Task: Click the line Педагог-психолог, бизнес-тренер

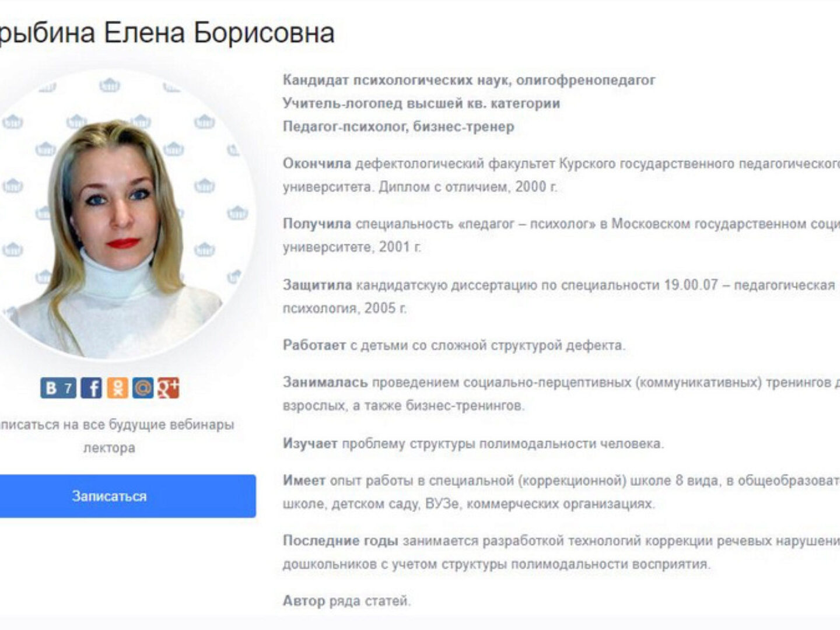Action: point(398,127)
